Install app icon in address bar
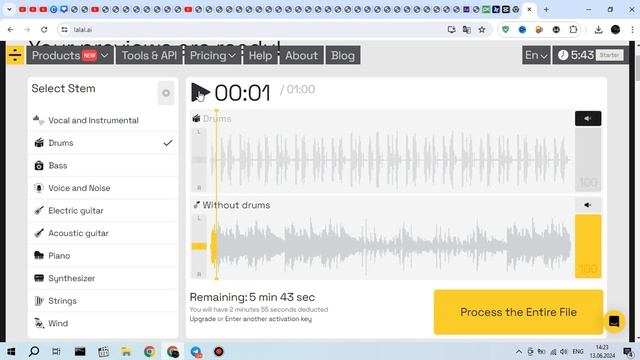Image resolution: width=640 pixels, height=360 pixels. (451, 29)
